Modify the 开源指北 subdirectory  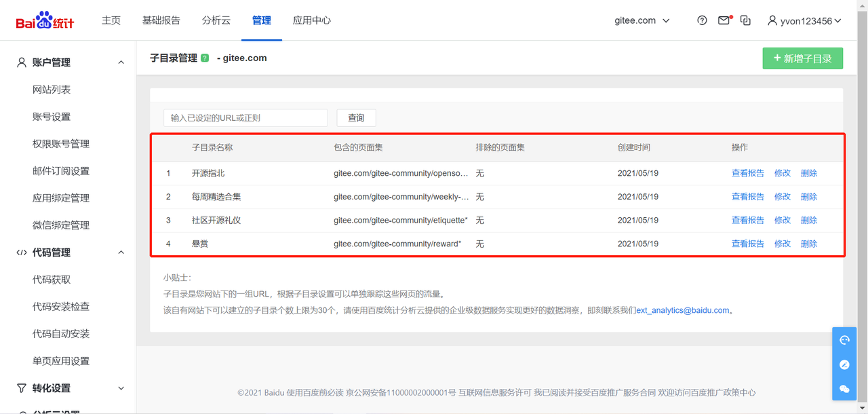[783, 173]
